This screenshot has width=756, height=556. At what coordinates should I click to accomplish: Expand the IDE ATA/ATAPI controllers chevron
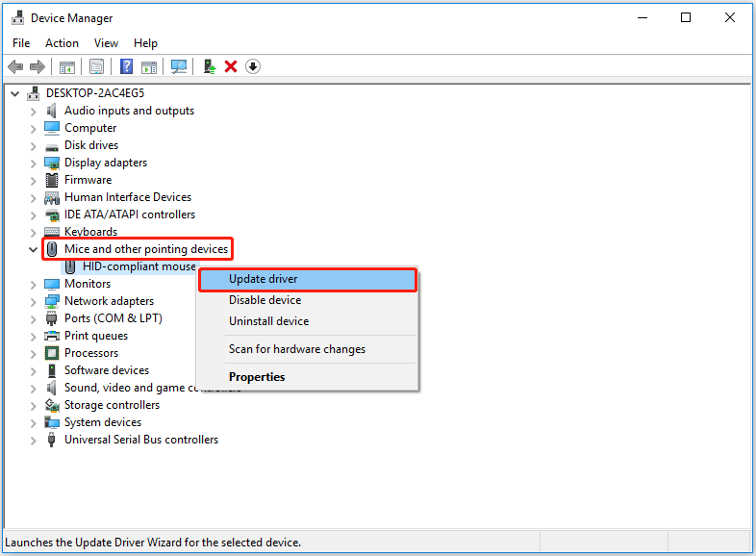33,215
